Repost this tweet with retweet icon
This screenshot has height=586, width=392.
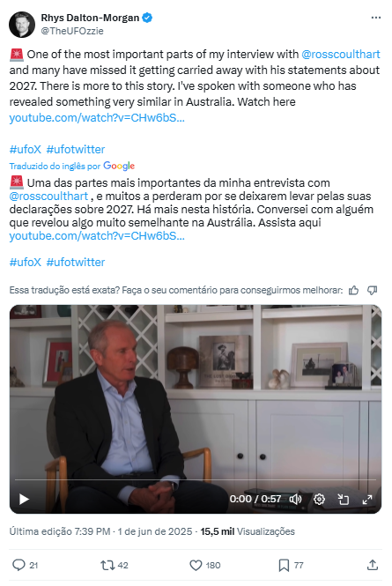(x=107, y=565)
